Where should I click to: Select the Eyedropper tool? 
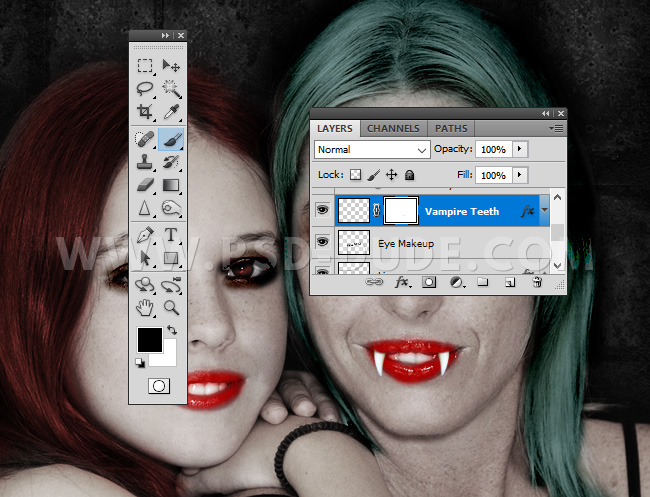coord(171,112)
